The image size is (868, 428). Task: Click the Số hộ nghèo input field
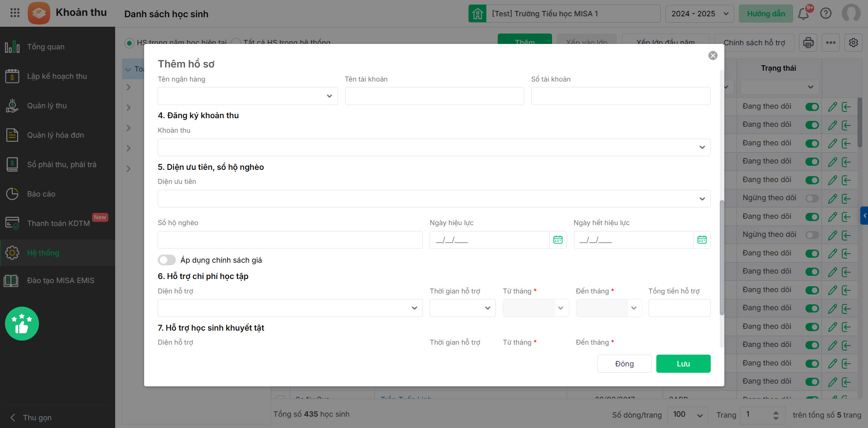[x=290, y=240]
